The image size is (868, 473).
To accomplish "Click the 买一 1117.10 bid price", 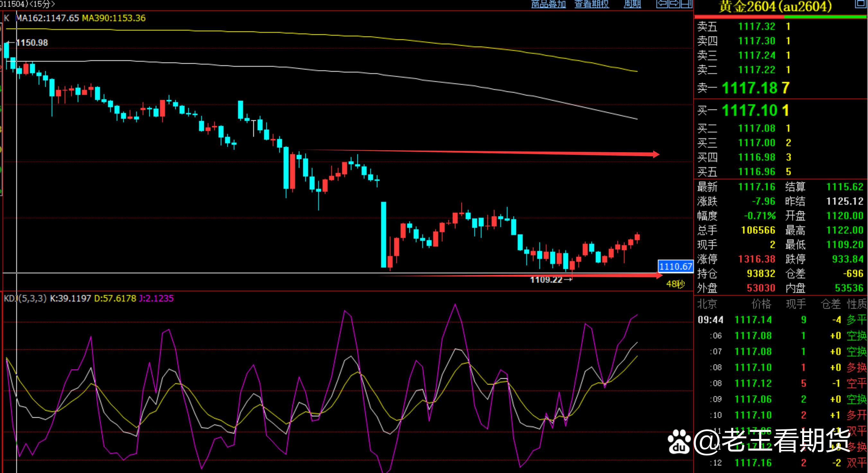I will (750, 110).
